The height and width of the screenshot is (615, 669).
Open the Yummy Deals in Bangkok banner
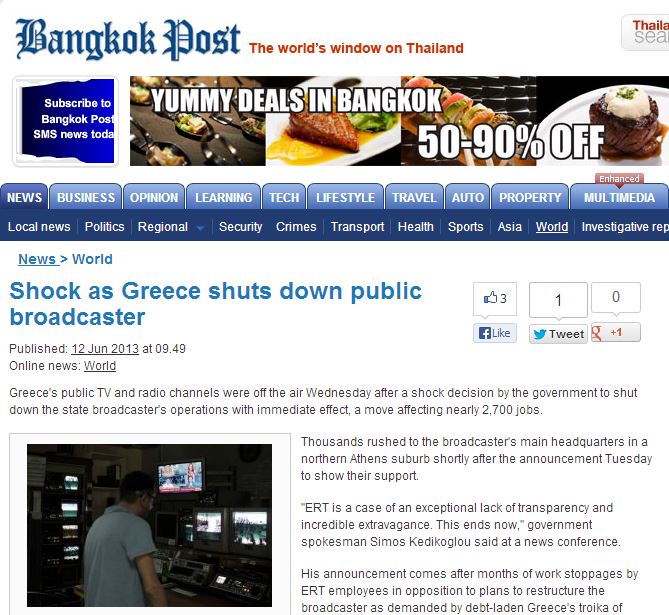click(399, 121)
